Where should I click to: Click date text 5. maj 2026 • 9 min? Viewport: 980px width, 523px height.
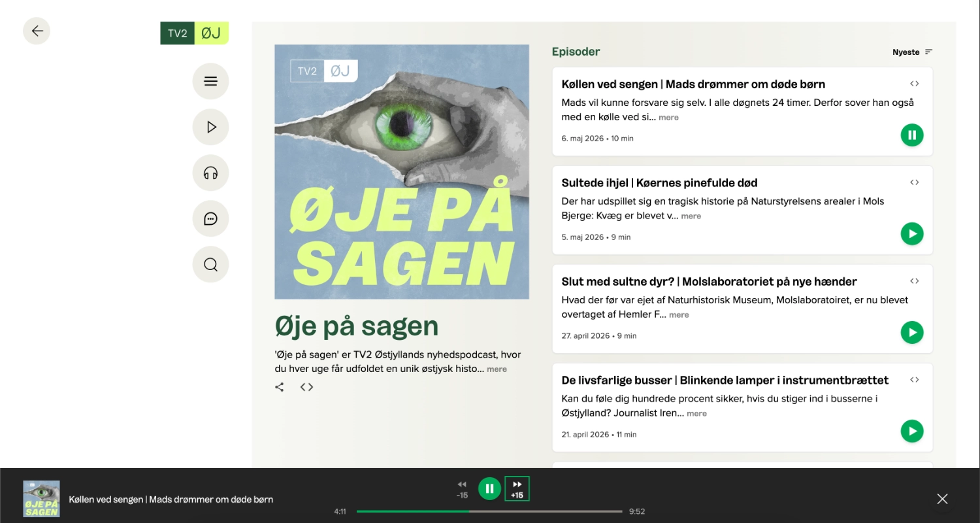[596, 237]
